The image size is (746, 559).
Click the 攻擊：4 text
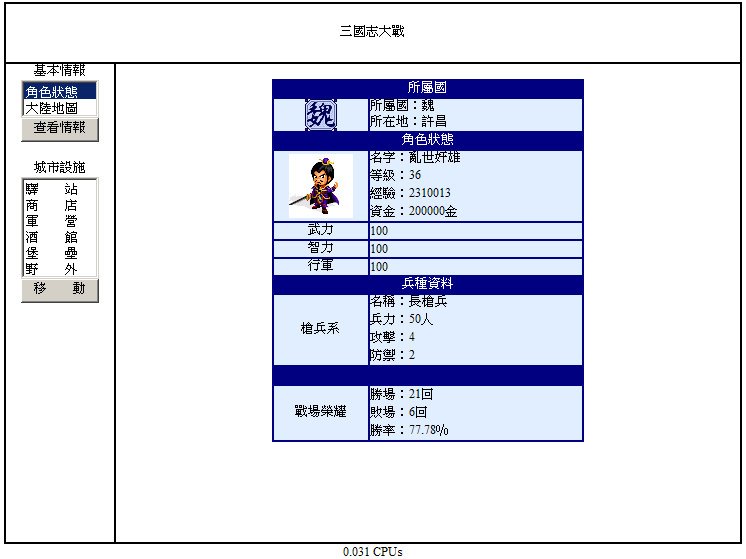[393, 337]
